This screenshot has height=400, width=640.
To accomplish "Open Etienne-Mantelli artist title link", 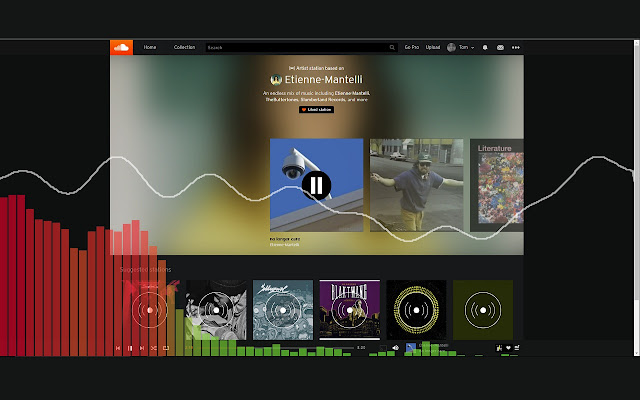I will click(323, 80).
